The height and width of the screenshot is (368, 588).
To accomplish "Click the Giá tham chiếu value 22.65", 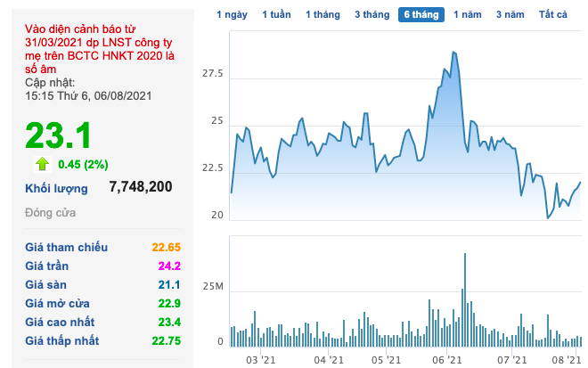I will (166, 247).
